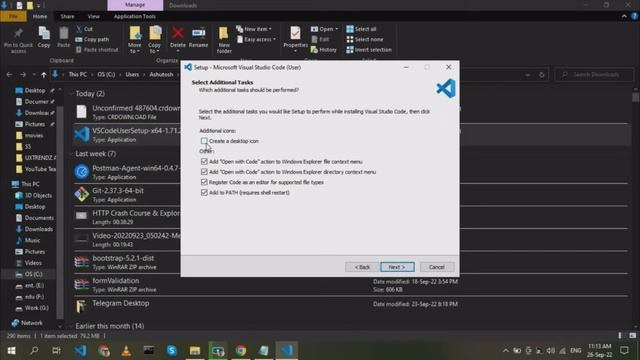The width and height of the screenshot is (640, 360).
Task: Toggle Register Code as an editor checkbox
Action: tap(204, 182)
